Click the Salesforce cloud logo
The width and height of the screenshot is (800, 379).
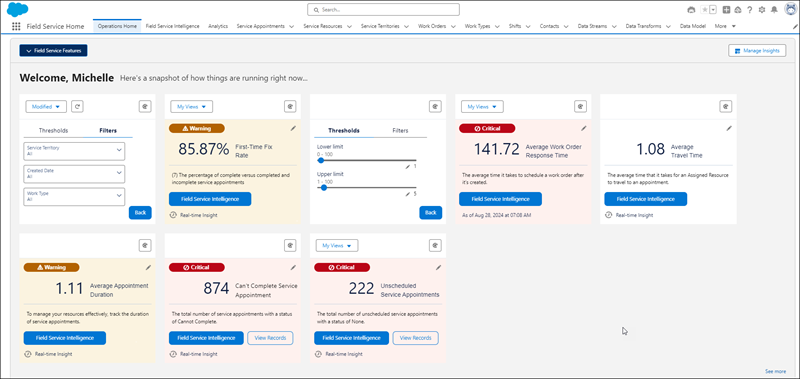tap(17, 9)
